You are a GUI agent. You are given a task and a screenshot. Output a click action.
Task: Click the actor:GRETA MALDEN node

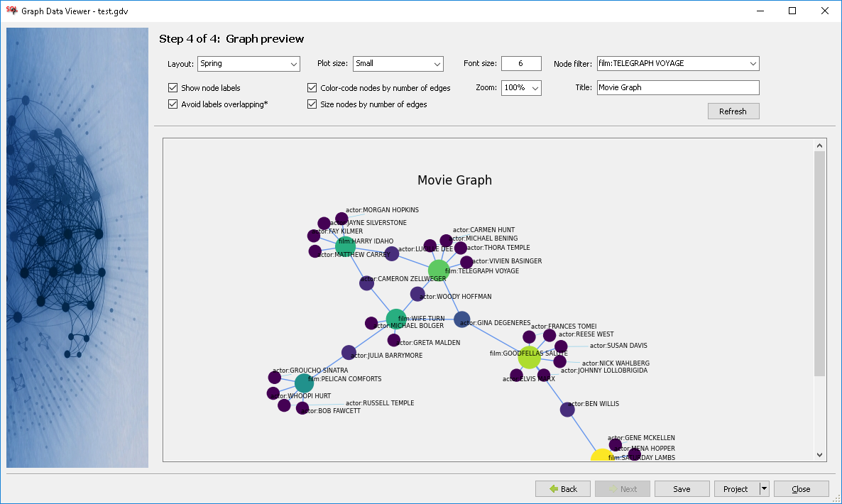(x=393, y=340)
